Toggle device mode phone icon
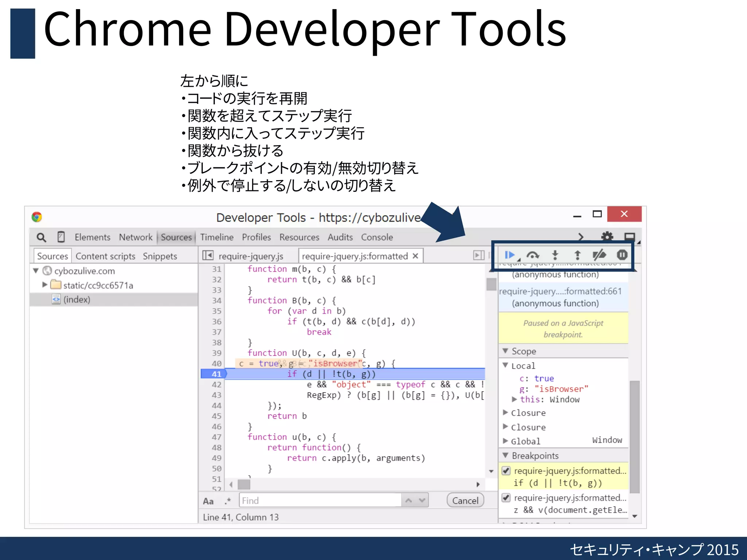 (x=61, y=237)
